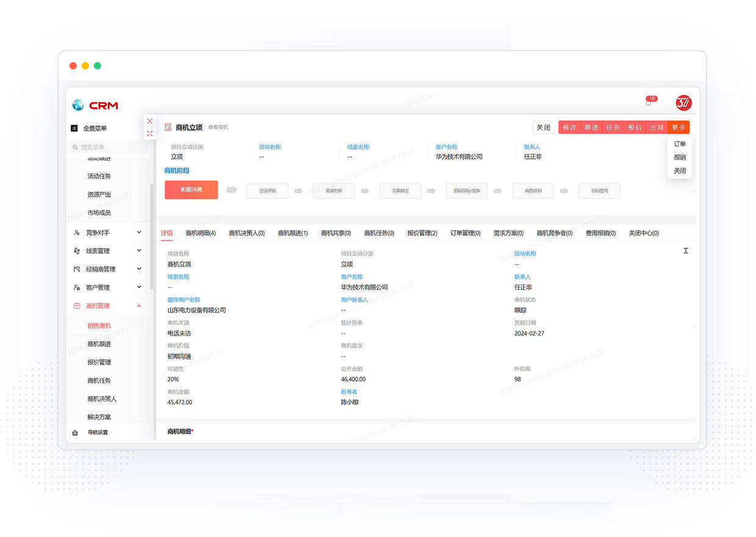The height and width of the screenshot is (537, 756).
Task: Collapse the 商机管理 menu chevron
Action: pos(139,306)
